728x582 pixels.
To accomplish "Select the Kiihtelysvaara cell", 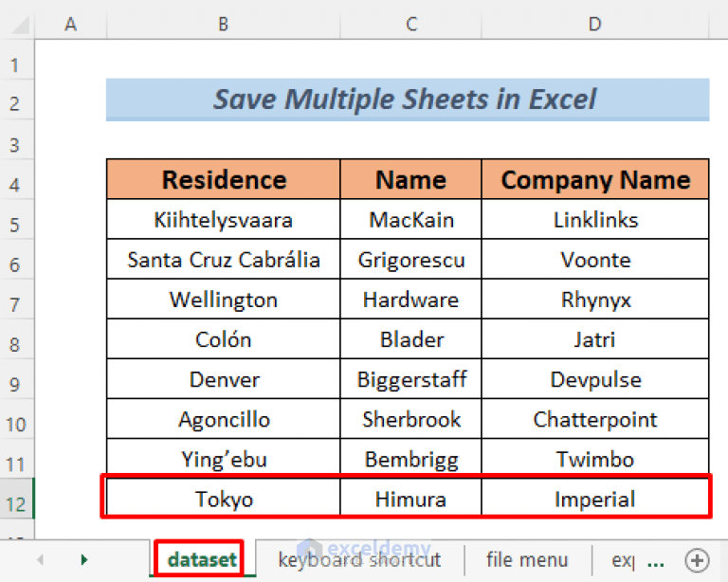I will [224, 220].
